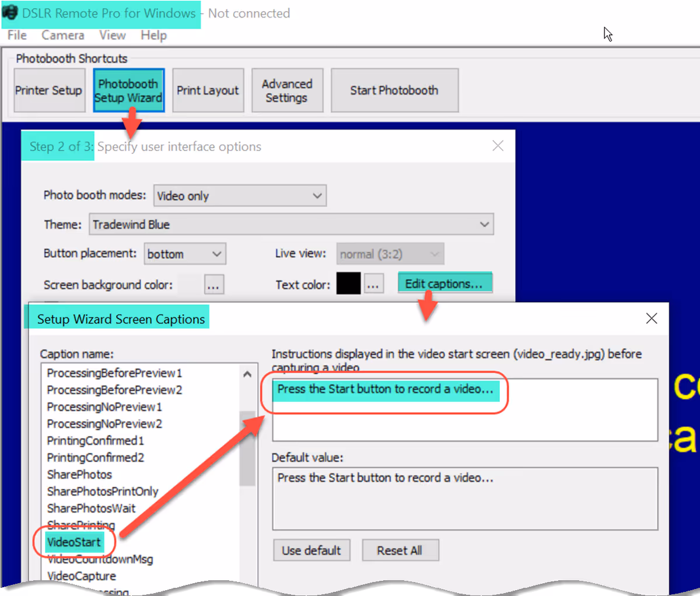700x596 pixels.
Task: Launch the Photobooth Setup Wizard
Action: click(x=128, y=90)
